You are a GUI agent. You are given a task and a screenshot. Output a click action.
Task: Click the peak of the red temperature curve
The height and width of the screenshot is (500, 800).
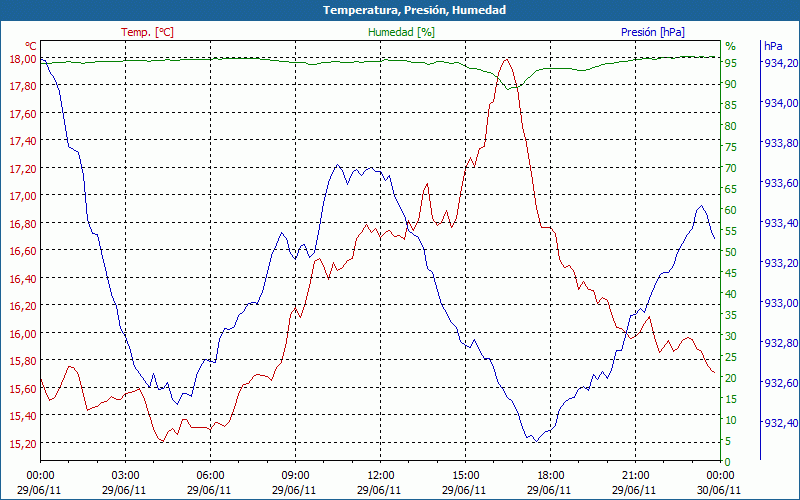click(x=506, y=59)
